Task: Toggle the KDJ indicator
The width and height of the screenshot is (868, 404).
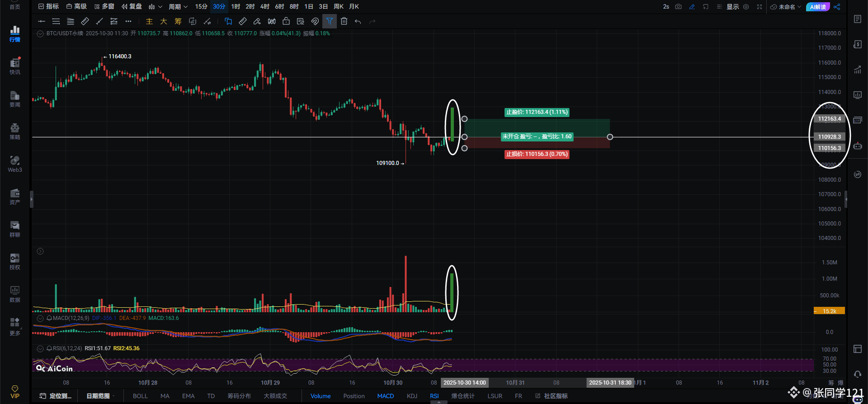Action: [x=412, y=396]
